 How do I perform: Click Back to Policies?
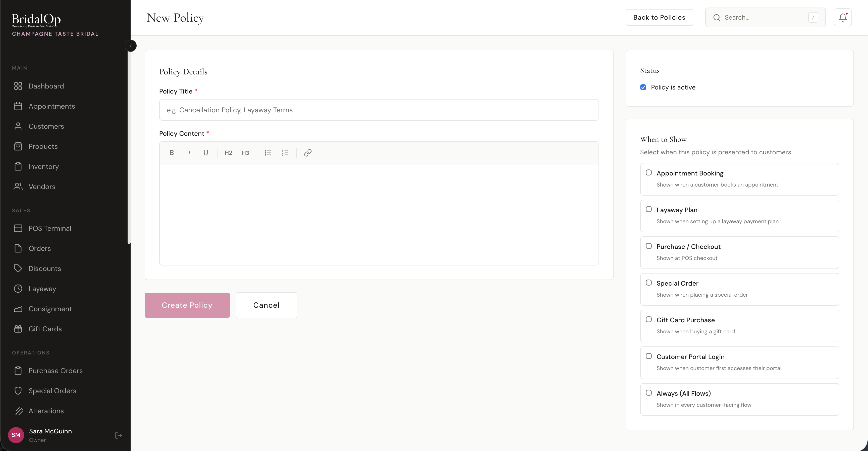(659, 18)
